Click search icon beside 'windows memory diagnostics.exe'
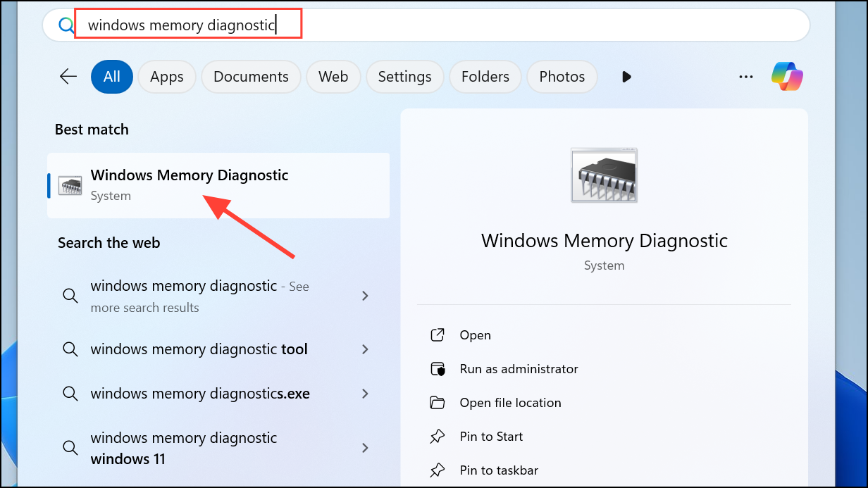The width and height of the screenshot is (868, 488). pyautogui.click(x=70, y=394)
